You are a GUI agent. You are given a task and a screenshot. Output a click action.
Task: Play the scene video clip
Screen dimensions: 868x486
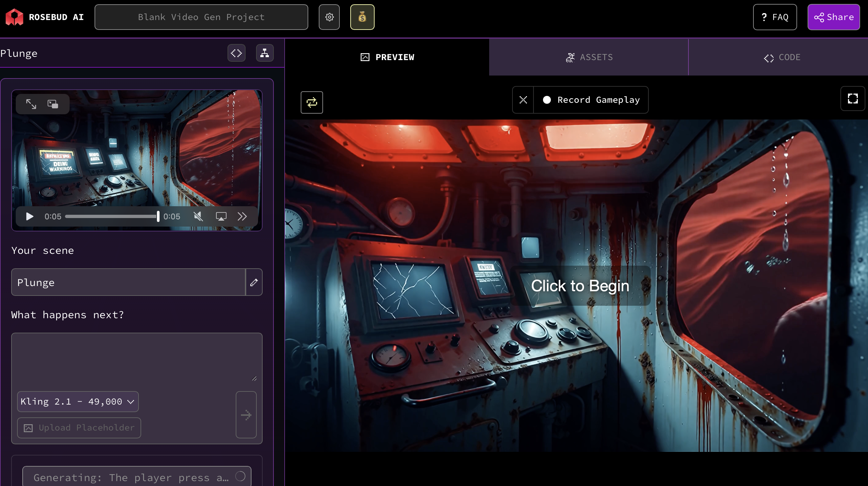[30, 216]
